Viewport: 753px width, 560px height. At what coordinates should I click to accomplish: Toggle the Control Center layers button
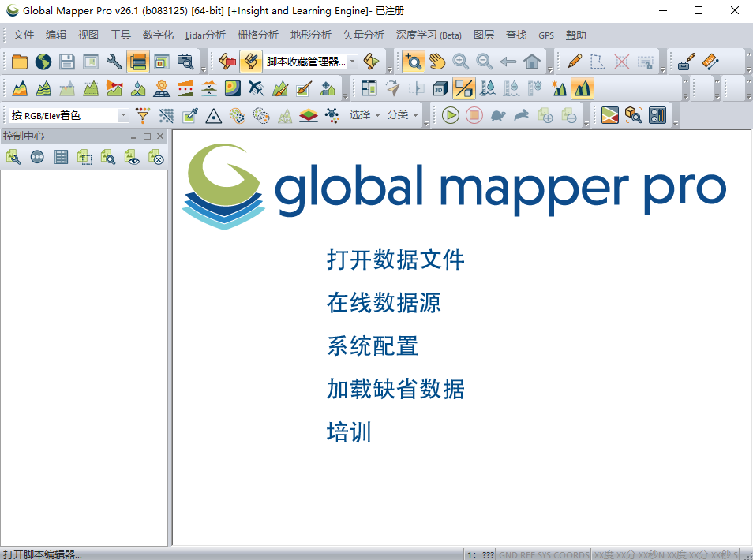[138, 62]
